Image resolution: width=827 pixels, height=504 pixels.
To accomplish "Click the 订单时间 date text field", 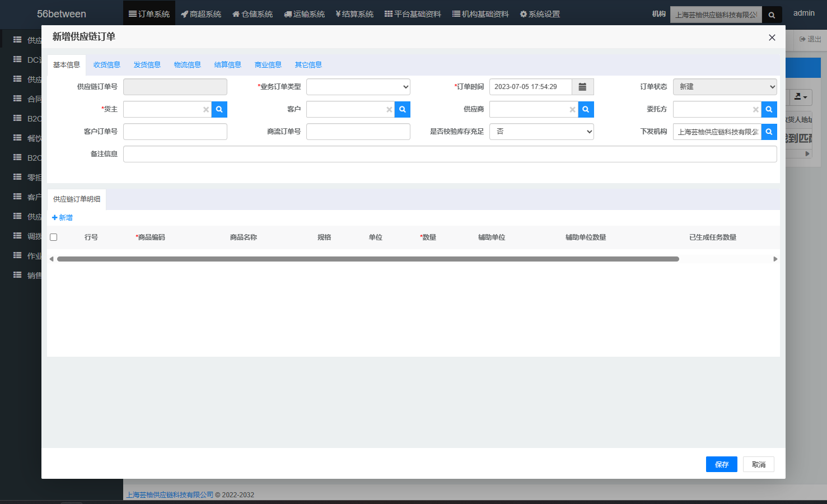I will pos(531,87).
